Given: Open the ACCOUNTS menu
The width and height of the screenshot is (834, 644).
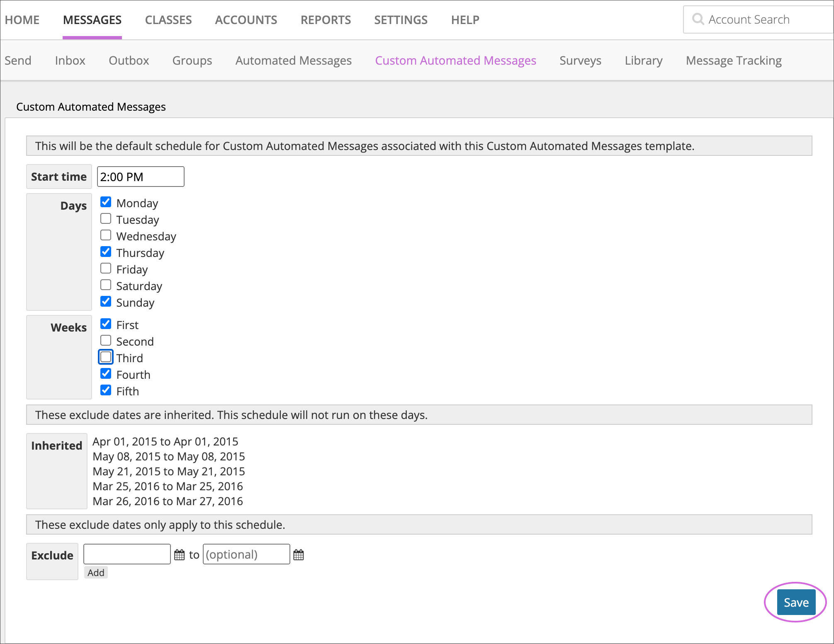Looking at the screenshot, I should [x=246, y=19].
